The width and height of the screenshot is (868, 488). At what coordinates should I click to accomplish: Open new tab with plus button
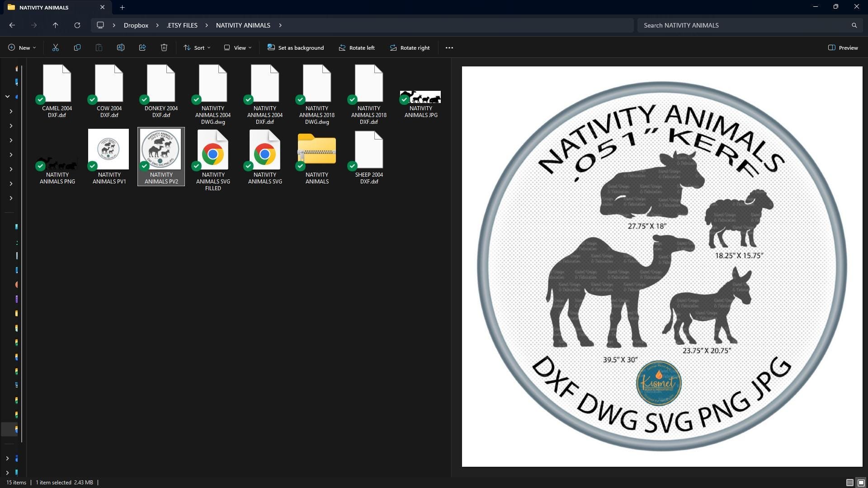tap(122, 7)
